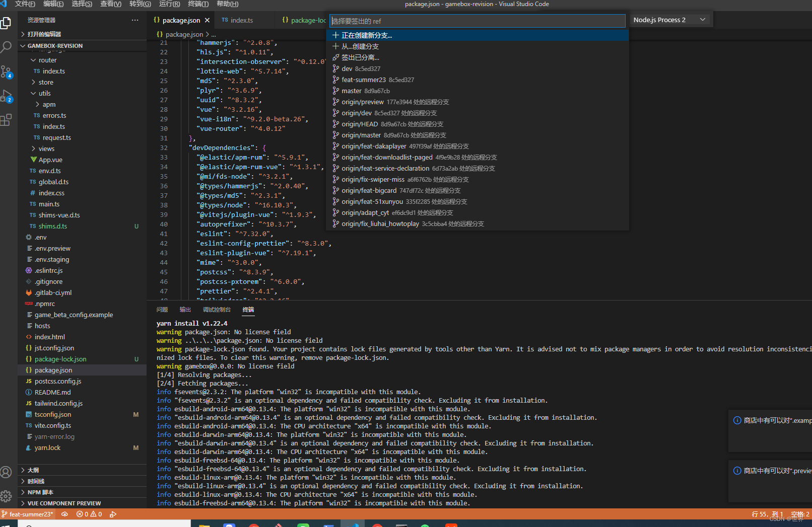This screenshot has height=527, width=812.
Task: Open the Help menu
Action: click(x=227, y=4)
